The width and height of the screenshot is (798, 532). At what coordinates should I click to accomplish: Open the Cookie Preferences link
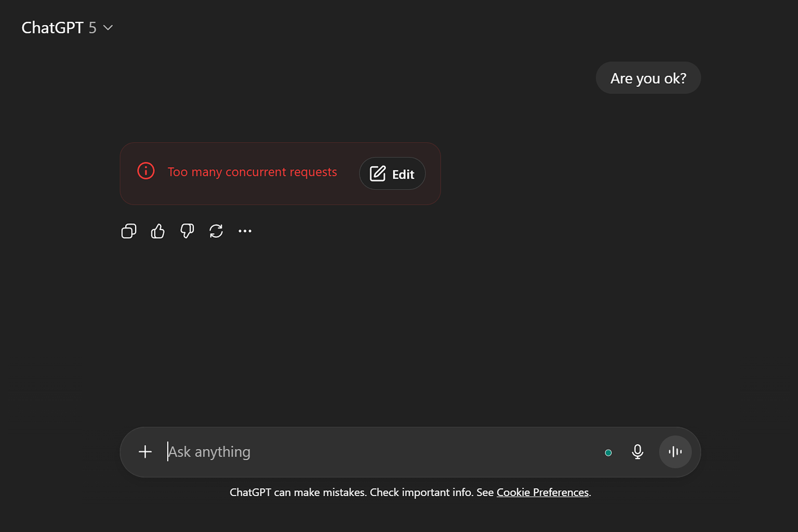pyautogui.click(x=542, y=493)
